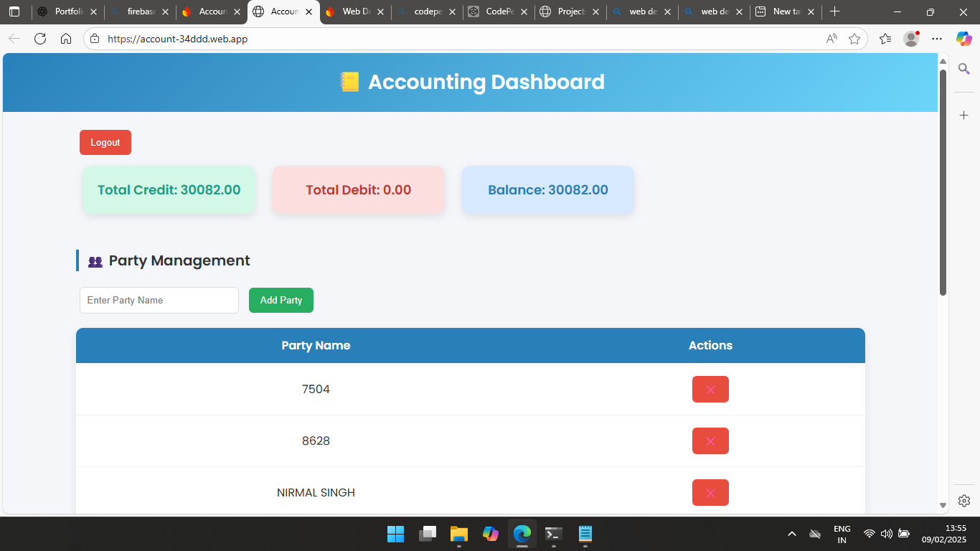Open Wi-Fi network icon in system tray
Screen dimensions: 980x551
pos(870,534)
